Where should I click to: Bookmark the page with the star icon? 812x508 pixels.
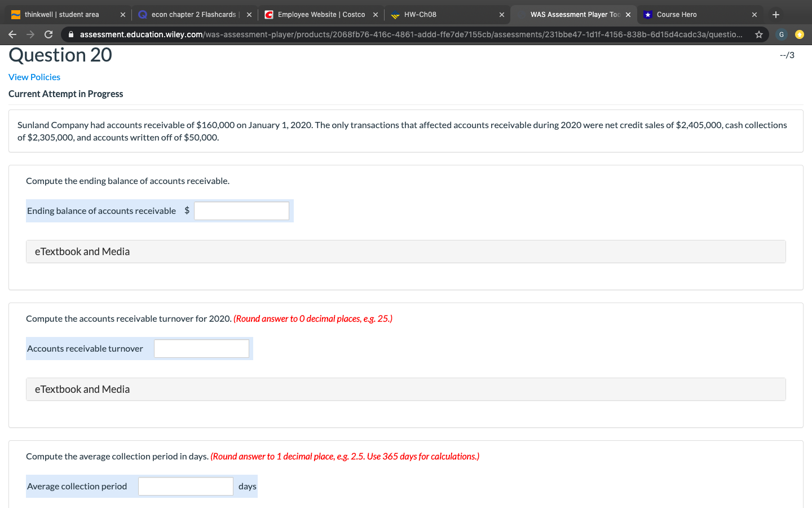pos(758,34)
